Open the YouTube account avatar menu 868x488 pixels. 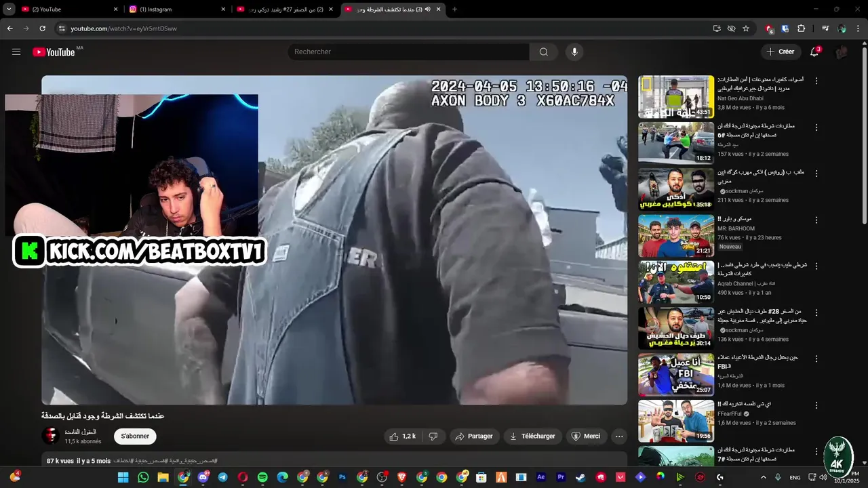842,52
